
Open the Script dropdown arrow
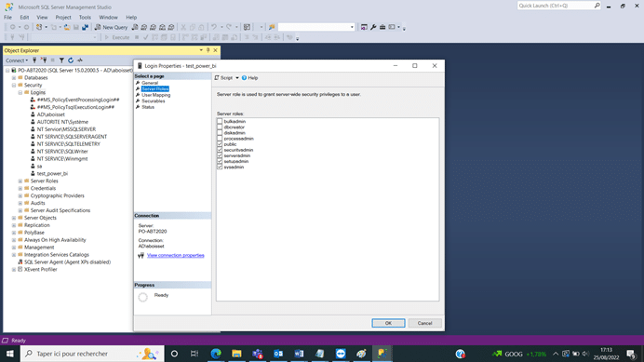pyautogui.click(x=237, y=77)
